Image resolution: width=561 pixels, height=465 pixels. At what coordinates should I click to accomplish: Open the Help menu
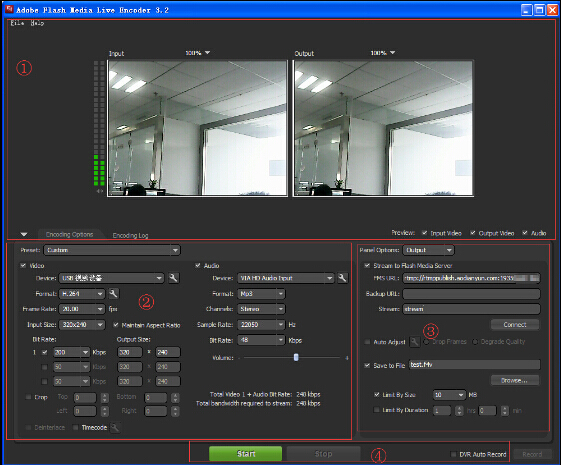pyautogui.click(x=37, y=23)
